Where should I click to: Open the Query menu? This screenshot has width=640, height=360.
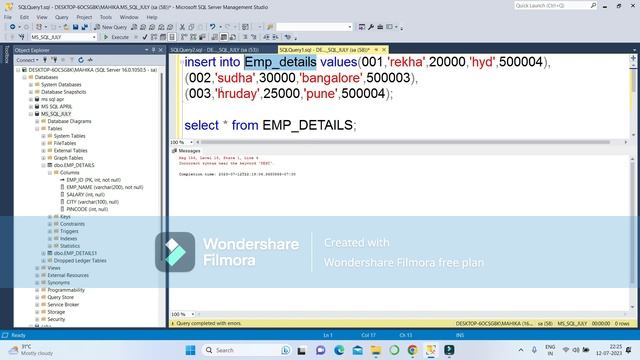pyautogui.click(x=62, y=17)
